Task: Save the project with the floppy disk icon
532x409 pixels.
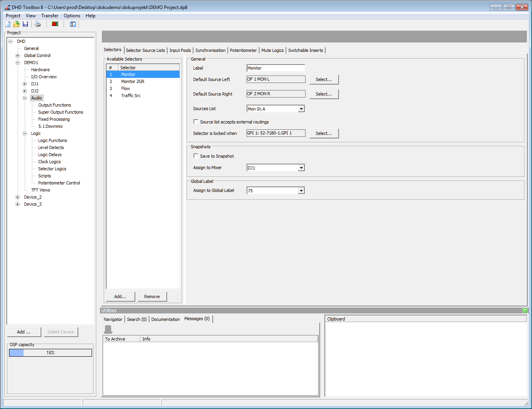Action: tap(25, 24)
